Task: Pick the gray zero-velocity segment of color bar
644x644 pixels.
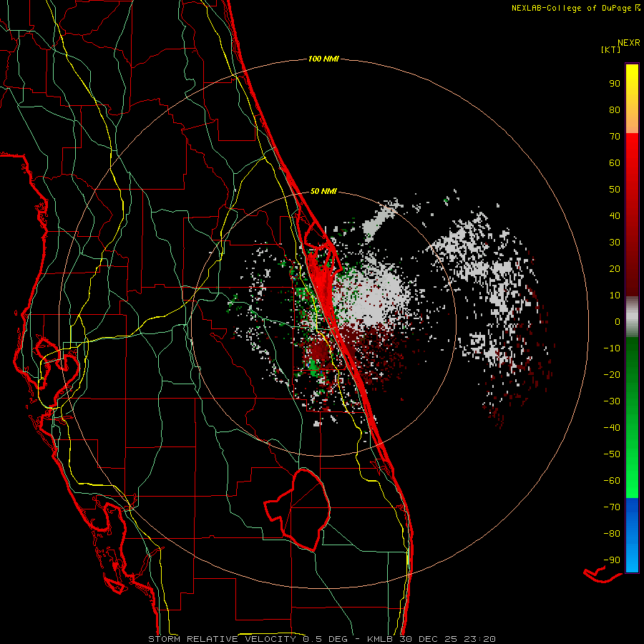Action: pyautogui.click(x=632, y=317)
